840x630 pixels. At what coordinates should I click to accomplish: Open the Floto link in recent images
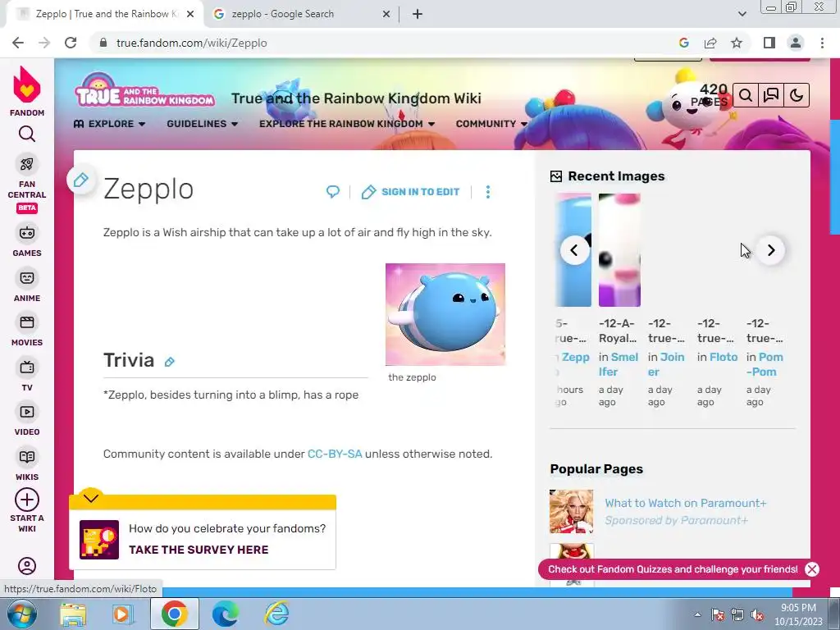(724, 357)
